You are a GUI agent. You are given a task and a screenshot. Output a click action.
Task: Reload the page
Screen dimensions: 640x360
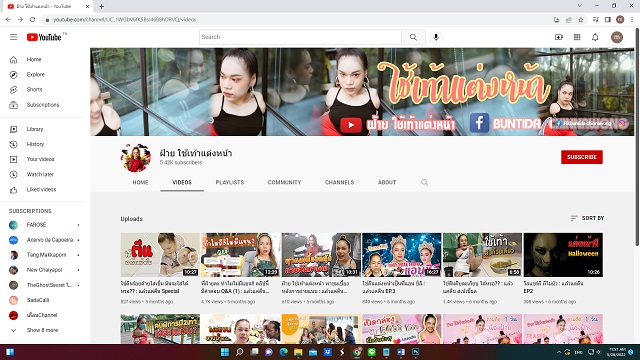point(33,20)
